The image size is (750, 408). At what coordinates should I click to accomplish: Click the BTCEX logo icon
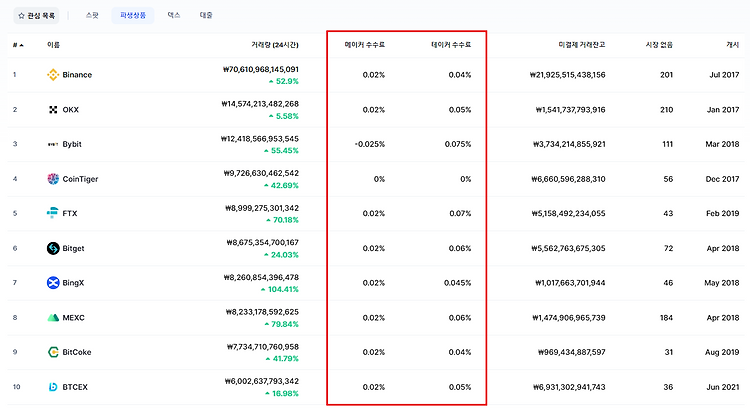53,387
